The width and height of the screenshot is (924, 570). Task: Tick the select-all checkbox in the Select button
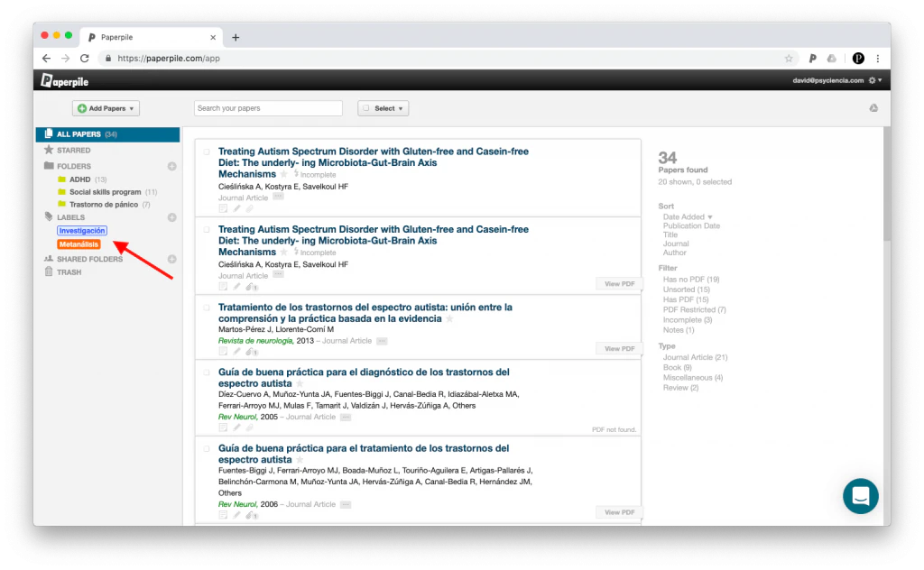366,108
